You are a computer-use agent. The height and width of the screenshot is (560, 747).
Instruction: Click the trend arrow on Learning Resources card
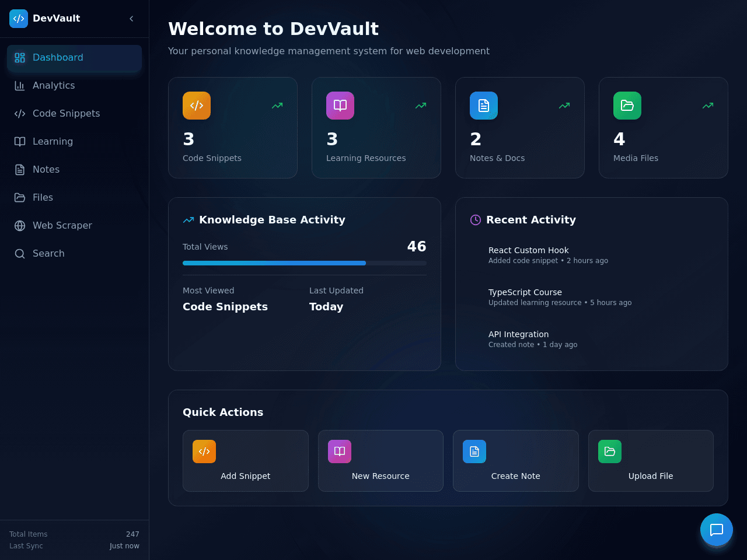coord(421,106)
